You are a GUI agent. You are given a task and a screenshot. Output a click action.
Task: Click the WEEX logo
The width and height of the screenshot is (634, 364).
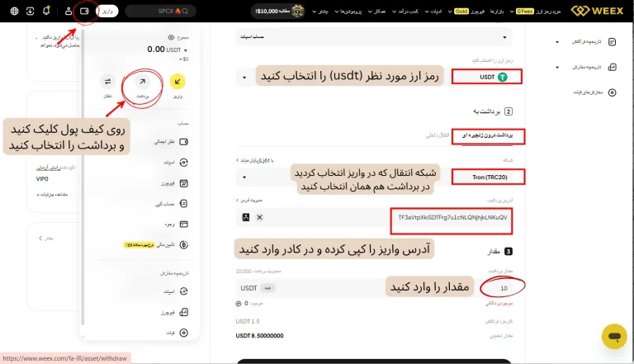pos(597,11)
